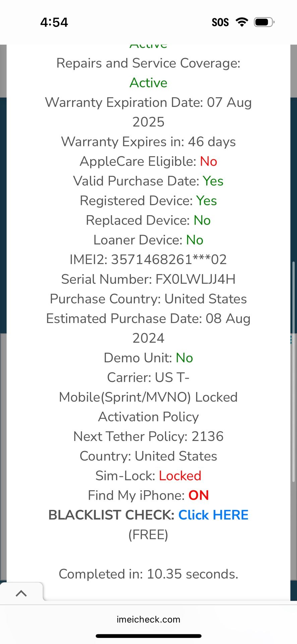Expand the bottom-left chevron up tab
The width and height of the screenshot is (297, 644).
(x=21, y=593)
